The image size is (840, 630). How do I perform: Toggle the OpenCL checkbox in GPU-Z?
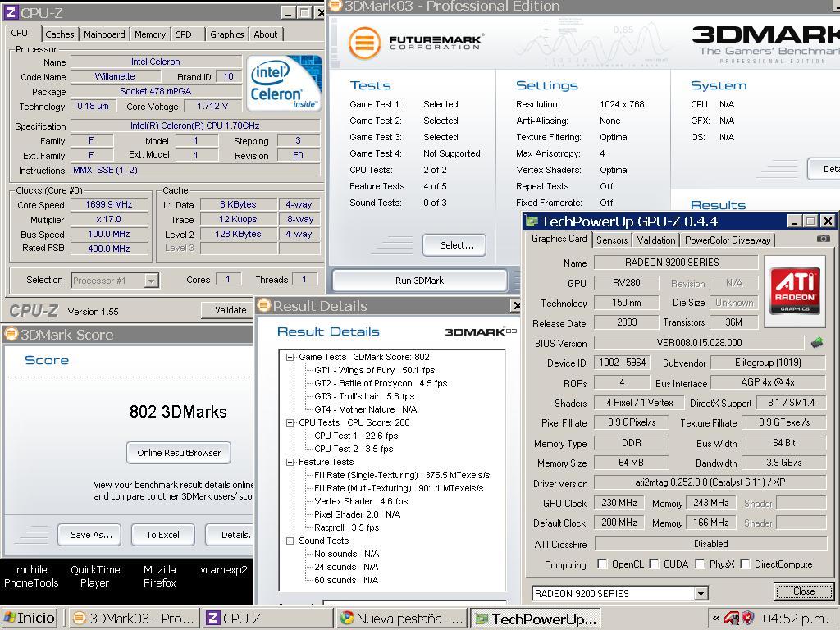pyautogui.click(x=602, y=564)
